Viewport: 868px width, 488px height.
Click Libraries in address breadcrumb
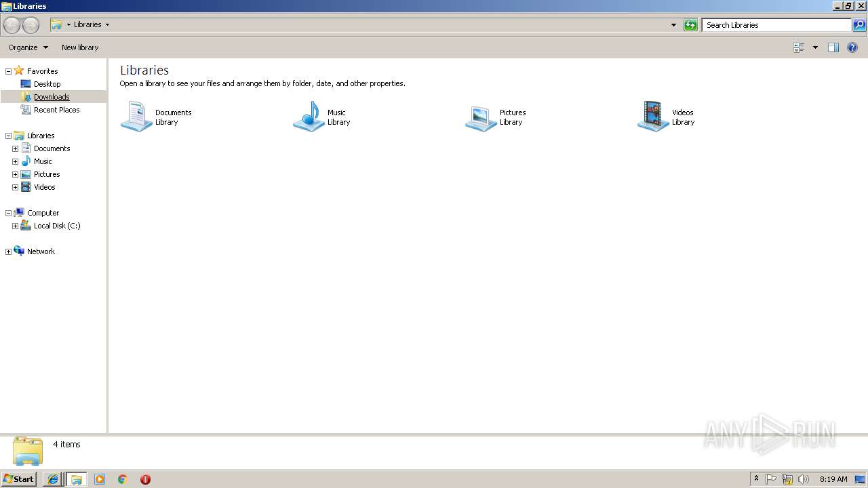tap(87, 25)
